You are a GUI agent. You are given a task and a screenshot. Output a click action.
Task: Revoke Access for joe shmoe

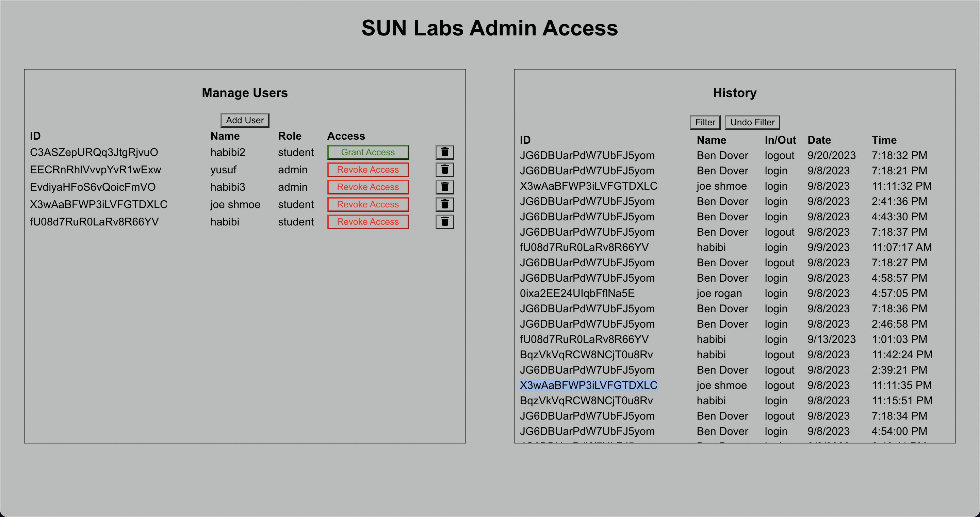point(367,204)
